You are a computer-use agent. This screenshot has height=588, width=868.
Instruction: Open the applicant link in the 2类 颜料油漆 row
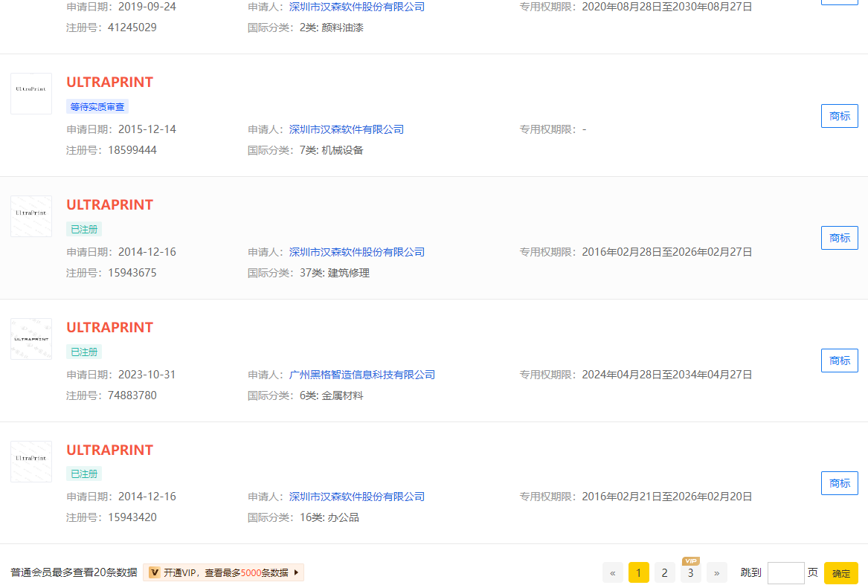coord(356,7)
